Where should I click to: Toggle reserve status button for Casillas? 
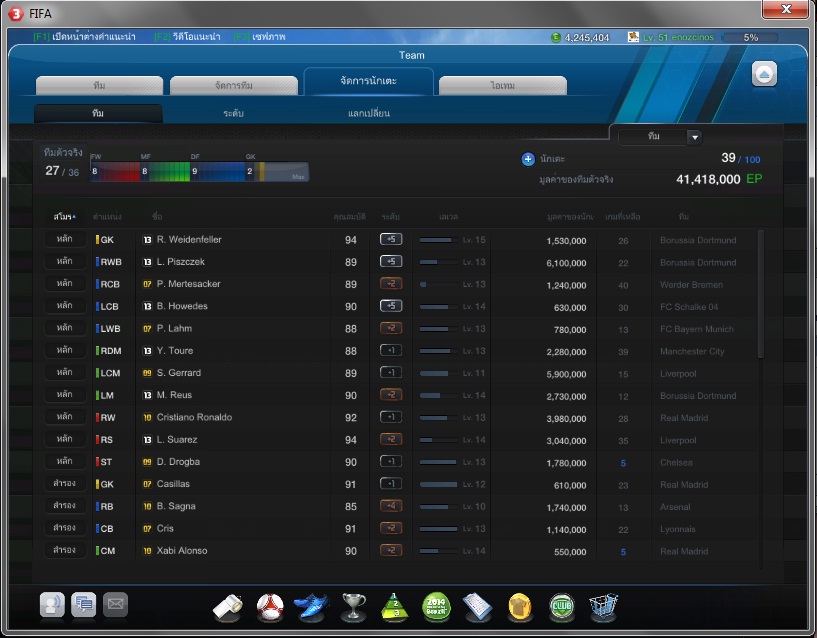(x=65, y=483)
